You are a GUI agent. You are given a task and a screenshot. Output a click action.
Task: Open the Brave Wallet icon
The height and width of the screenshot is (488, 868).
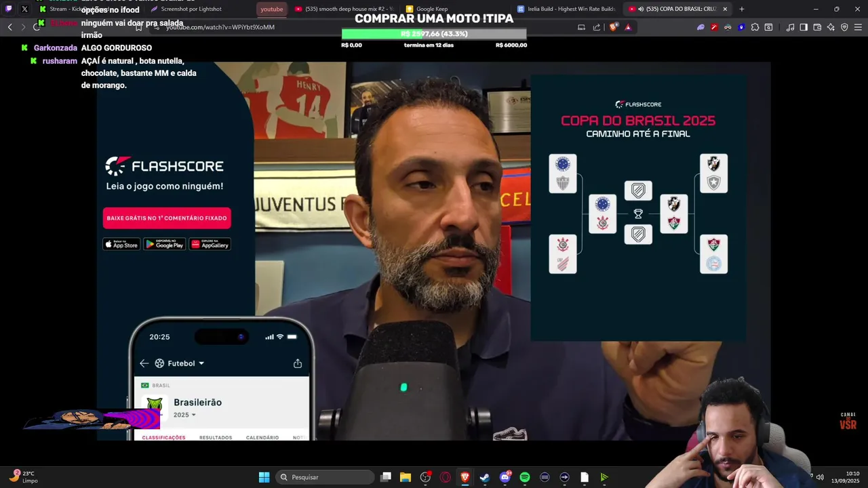pyautogui.click(x=817, y=27)
